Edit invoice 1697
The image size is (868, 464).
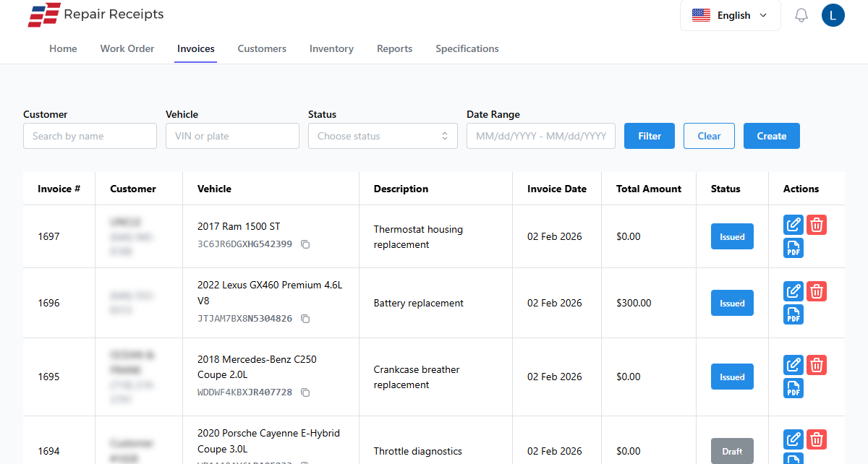click(x=793, y=224)
